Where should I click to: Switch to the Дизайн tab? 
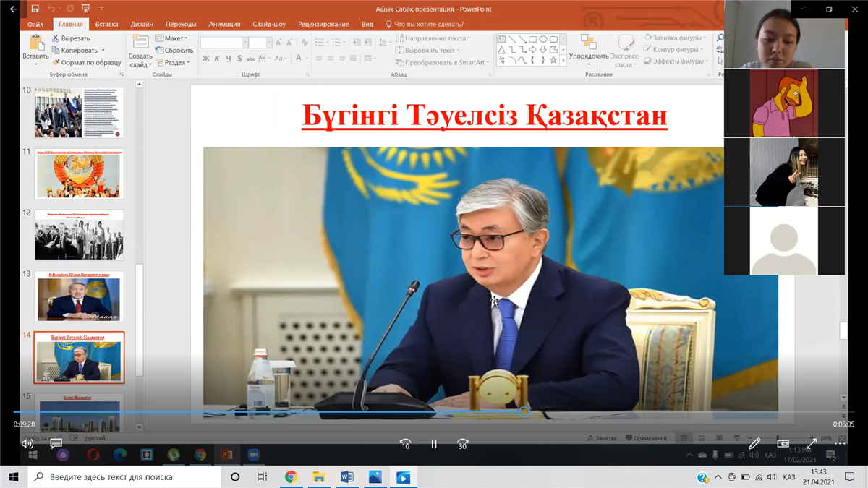pyautogui.click(x=142, y=24)
